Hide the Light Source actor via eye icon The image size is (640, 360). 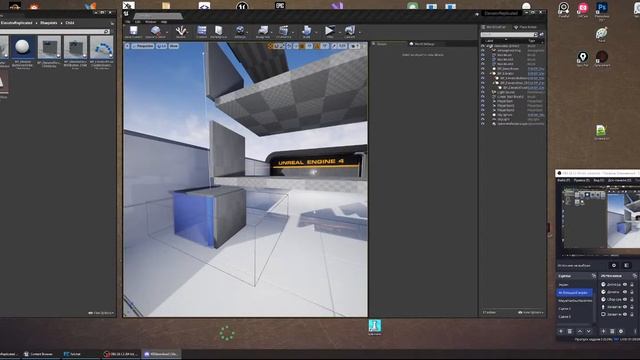[x=483, y=92]
